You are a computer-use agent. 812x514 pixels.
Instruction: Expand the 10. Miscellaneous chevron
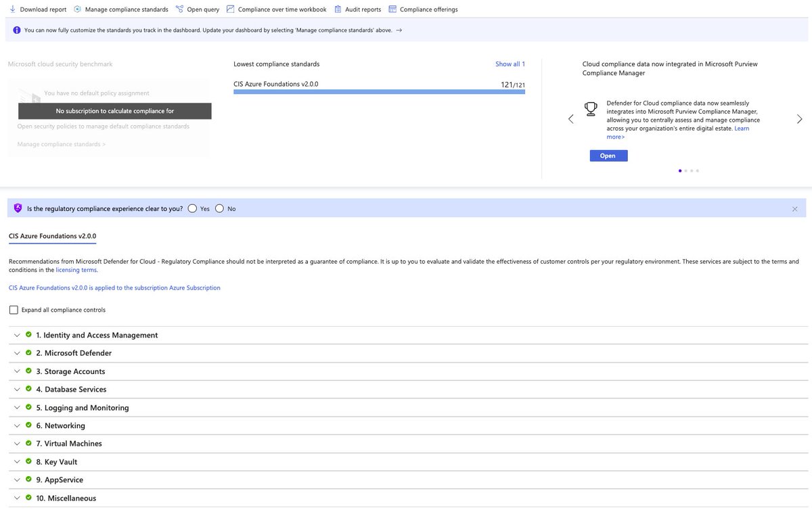coord(16,498)
